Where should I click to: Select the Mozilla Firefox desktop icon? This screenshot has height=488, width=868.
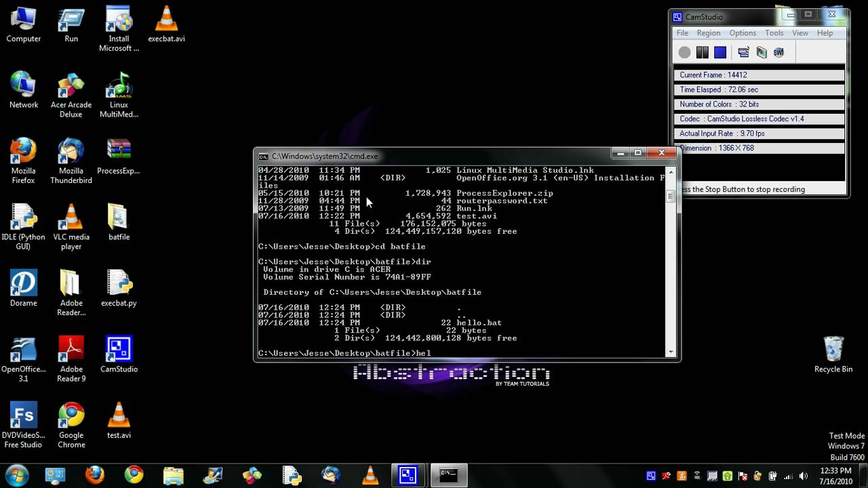[x=24, y=161]
